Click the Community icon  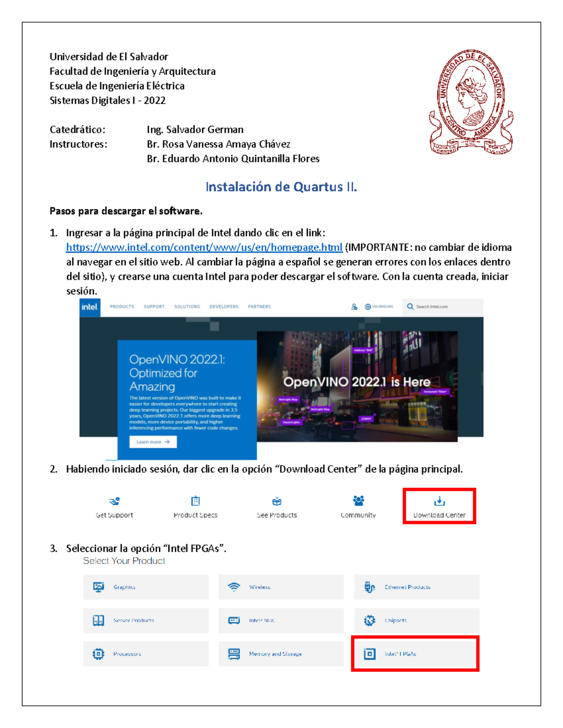point(358,501)
